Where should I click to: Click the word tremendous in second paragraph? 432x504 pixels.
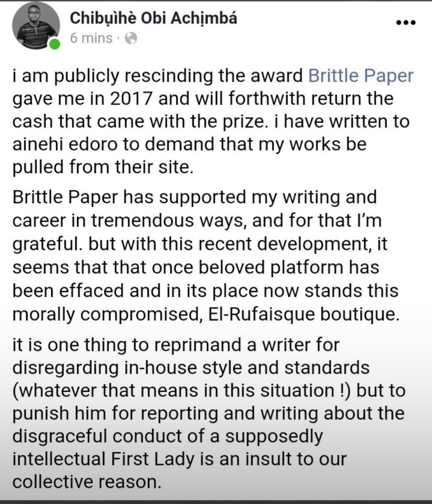pyautogui.click(x=142, y=220)
